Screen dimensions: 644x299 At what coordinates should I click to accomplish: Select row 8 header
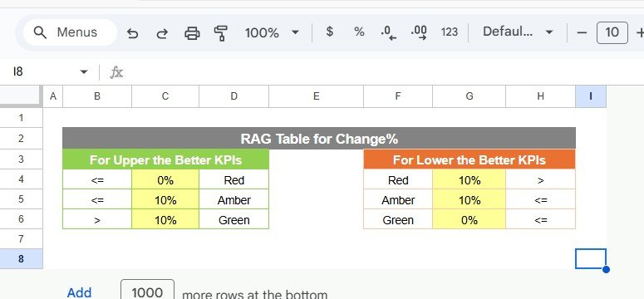[21, 259]
